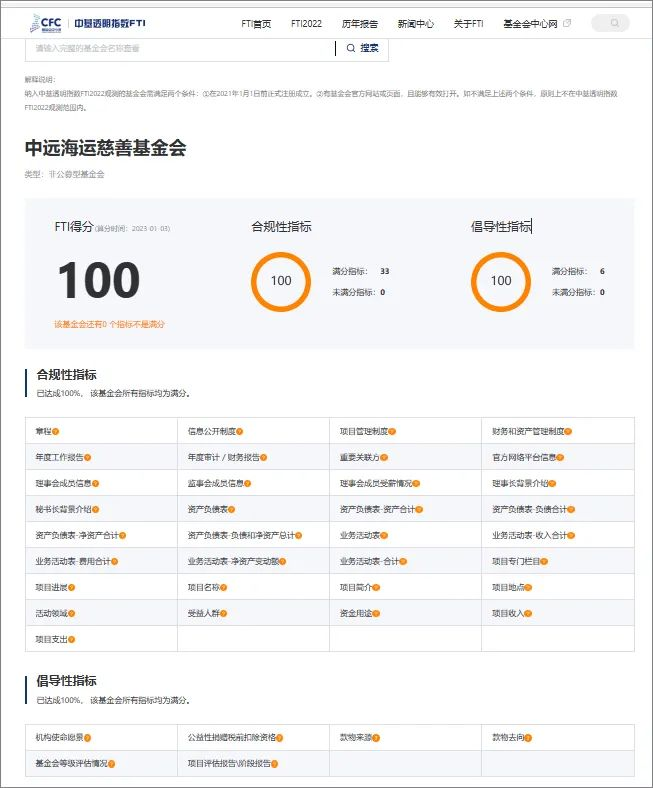Click the search icon in the top right
The height and width of the screenshot is (788, 653).
click(x=614, y=23)
